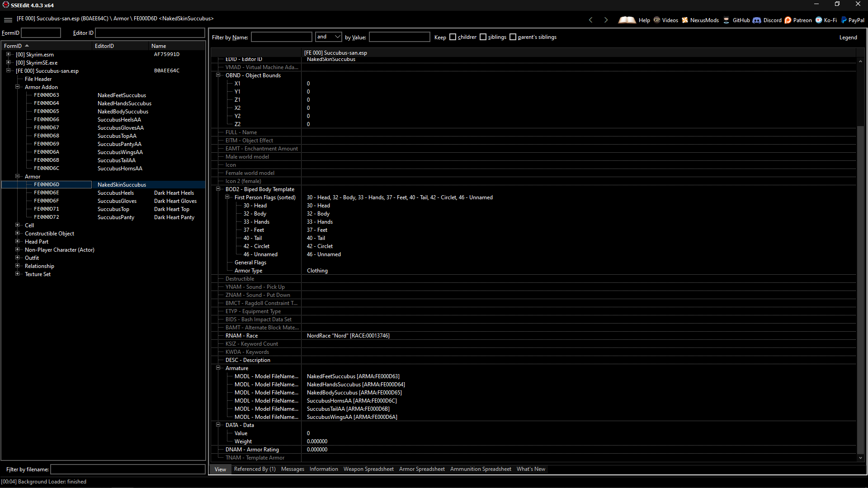The width and height of the screenshot is (868, 488).
Task: Expand the Cell group
Action: click(x=18, y=225)
